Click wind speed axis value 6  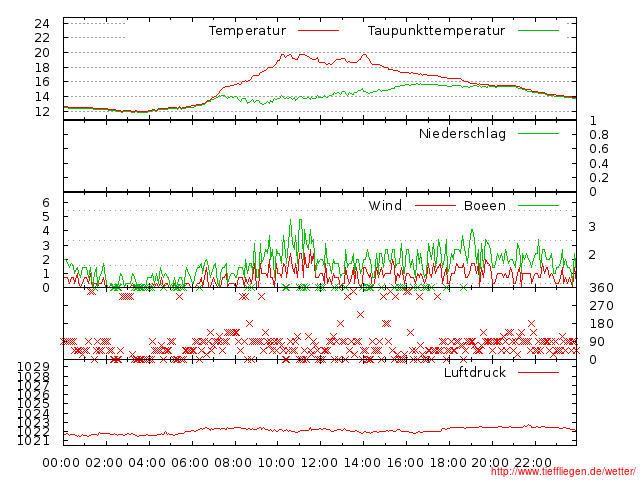46,202
